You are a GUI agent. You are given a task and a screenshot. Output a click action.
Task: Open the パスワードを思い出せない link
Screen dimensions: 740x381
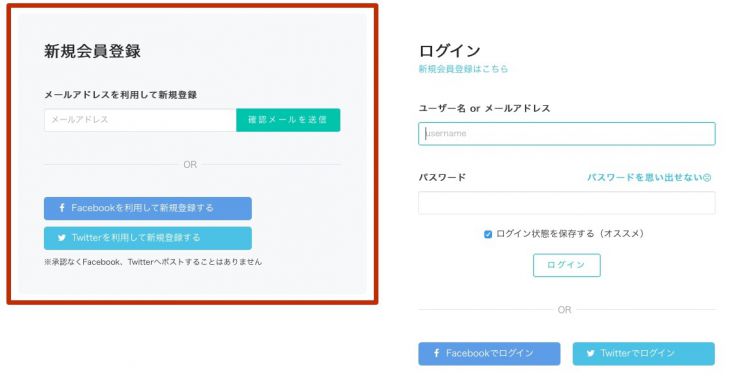click(645, 178)
